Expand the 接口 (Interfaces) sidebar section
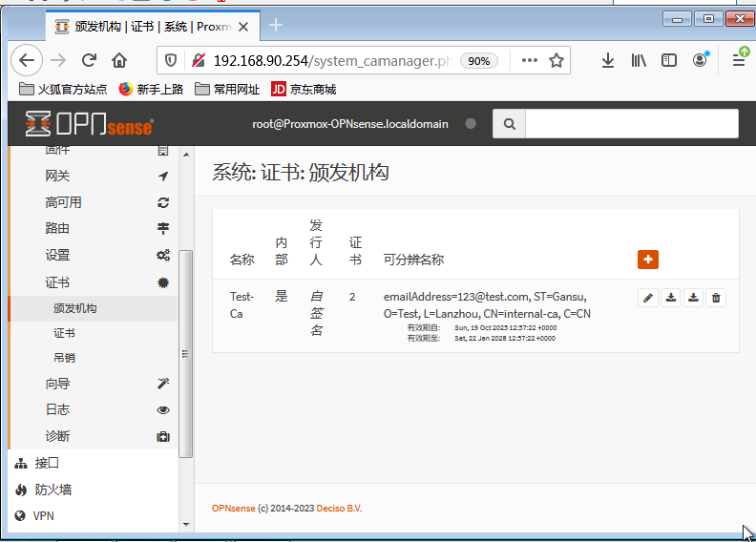Screen dimensions: 756x542 click(x=48, y=463)
